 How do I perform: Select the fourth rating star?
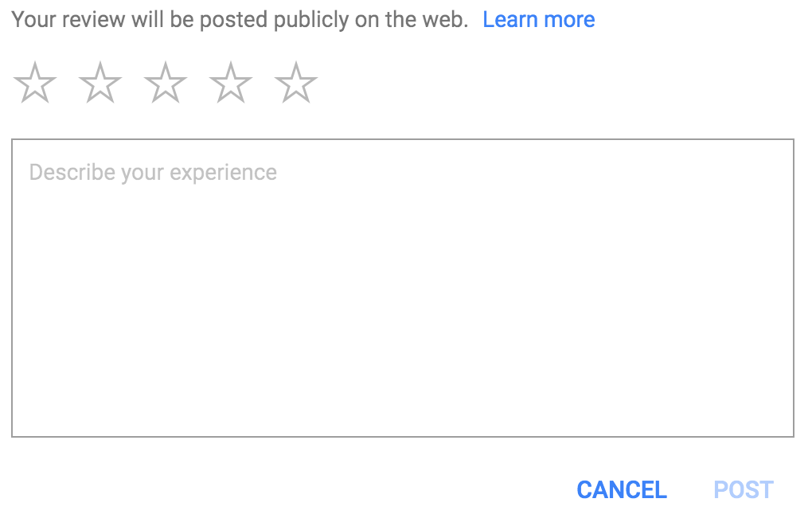(230, 82)
